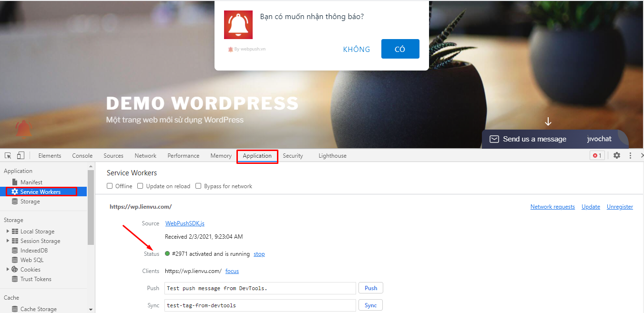Go to the Memory tab

[221, 156]
